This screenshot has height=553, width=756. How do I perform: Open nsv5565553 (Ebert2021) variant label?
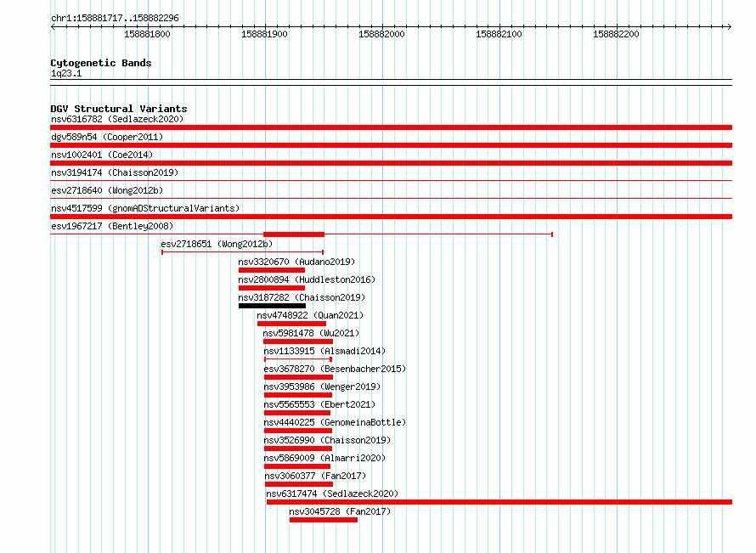click(319, 404)
